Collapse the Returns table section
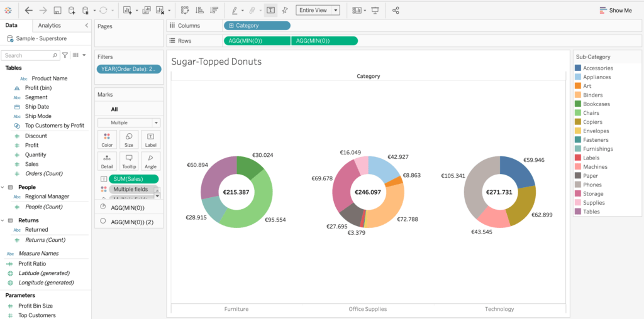This screenshot has height=319, width=644. click(x=3, y=220)
